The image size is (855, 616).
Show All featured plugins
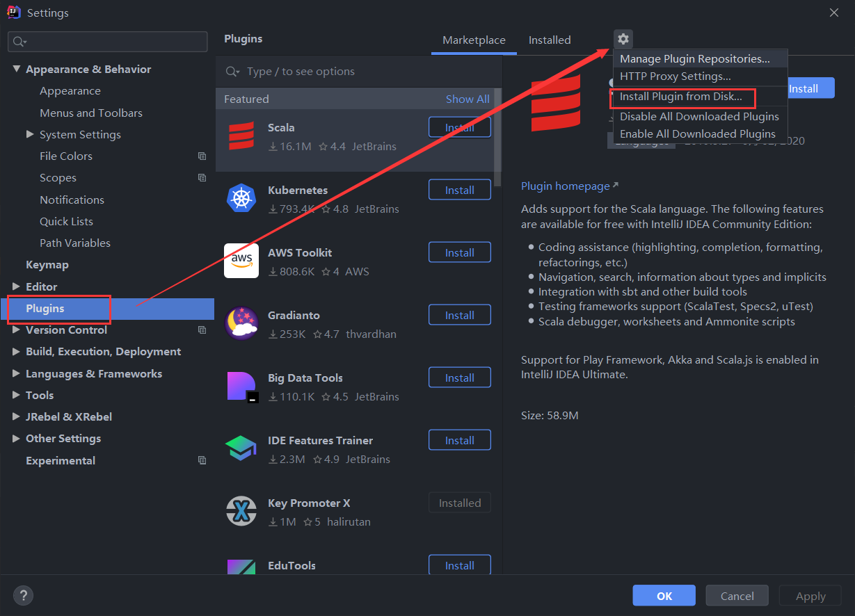click(x=468, y=99)
